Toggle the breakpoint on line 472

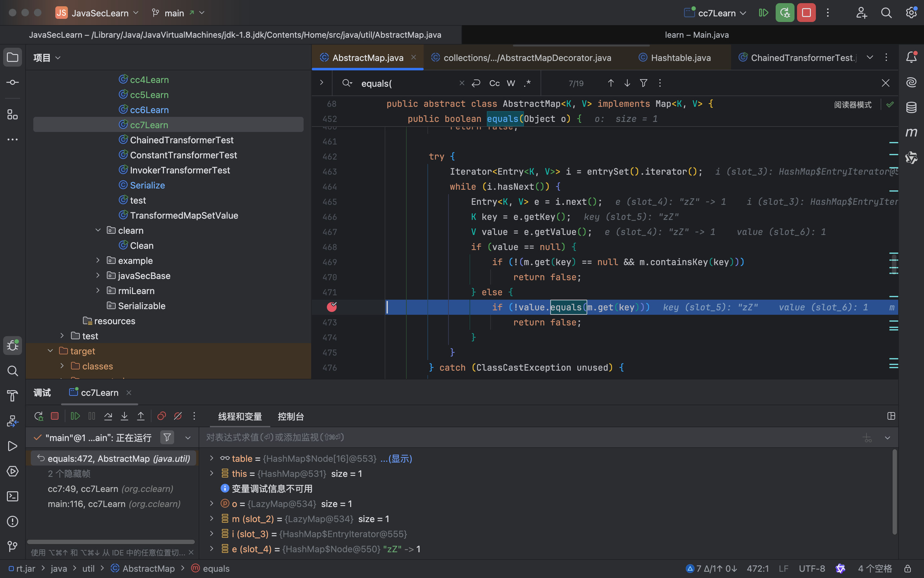[332, 307]
